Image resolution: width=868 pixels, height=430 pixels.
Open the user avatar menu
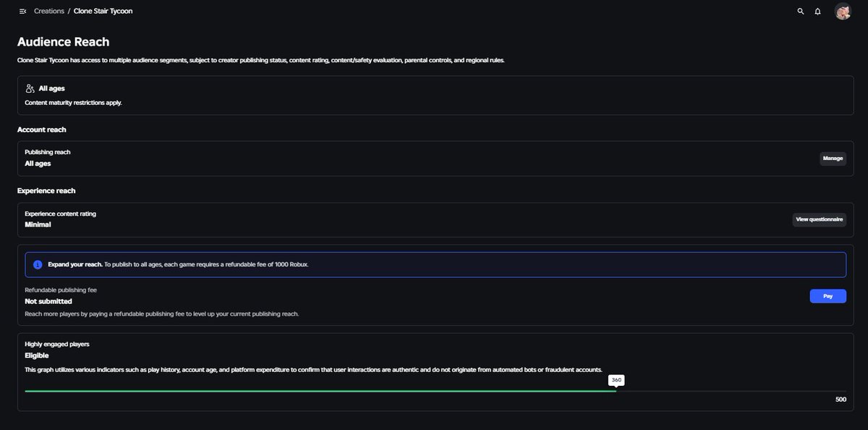tap(843, 12)
